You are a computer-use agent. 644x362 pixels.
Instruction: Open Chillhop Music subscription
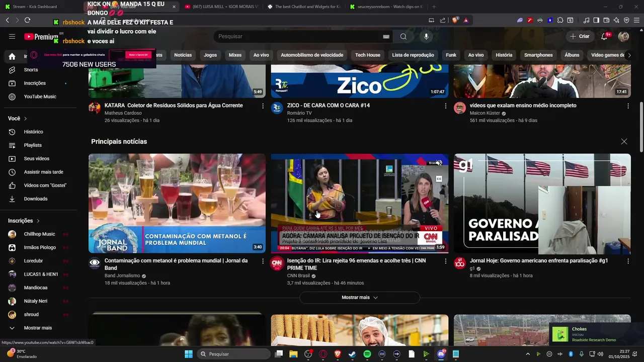(39, 234)
